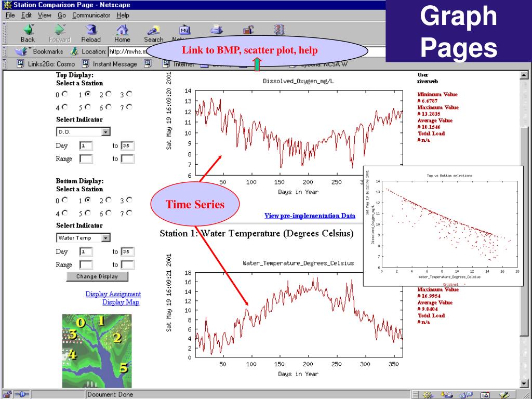Click the Change Display button
The image size is (532, 399).
pyautogui.click(x=97, y=276)
